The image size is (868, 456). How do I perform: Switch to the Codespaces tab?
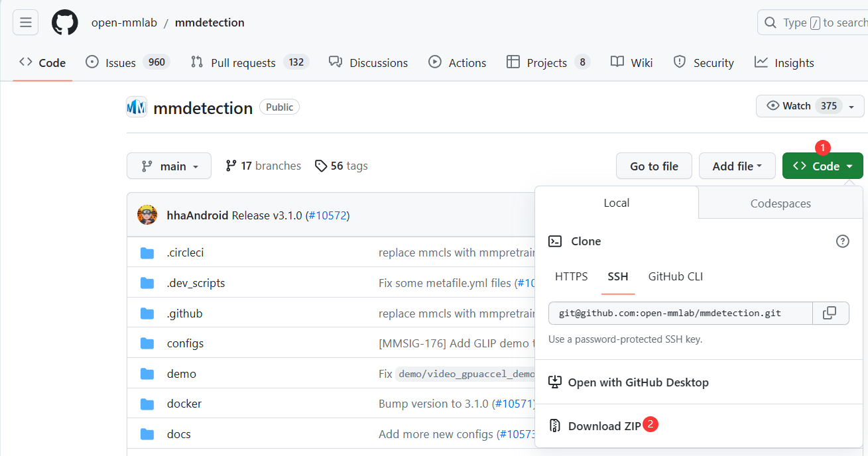(780, 203)
